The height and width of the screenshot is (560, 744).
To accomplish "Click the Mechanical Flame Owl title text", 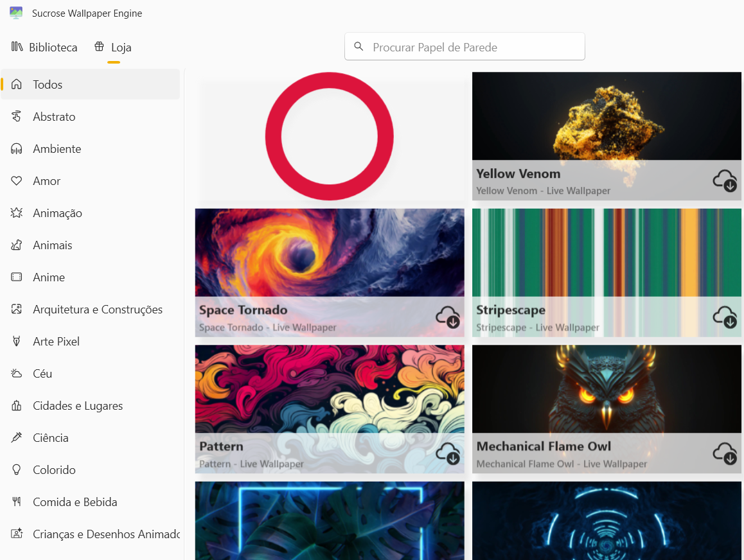I will [x=544, y=447].
